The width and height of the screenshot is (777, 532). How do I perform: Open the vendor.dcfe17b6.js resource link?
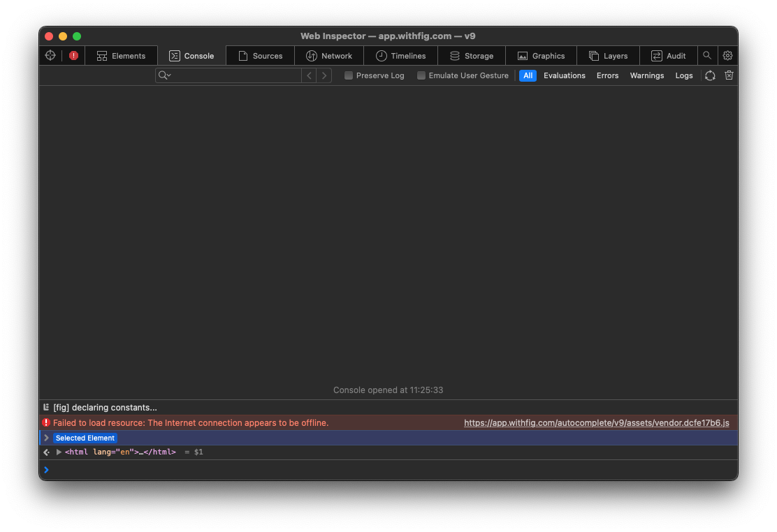point(597,422)
